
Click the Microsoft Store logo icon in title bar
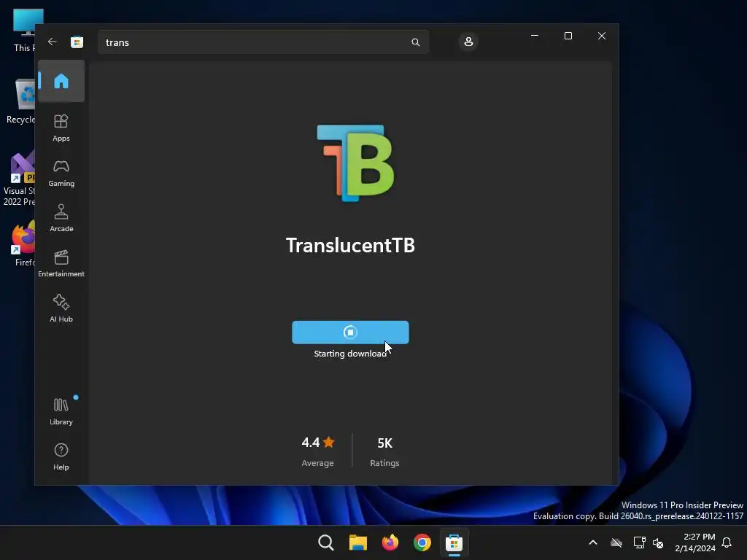77,42
